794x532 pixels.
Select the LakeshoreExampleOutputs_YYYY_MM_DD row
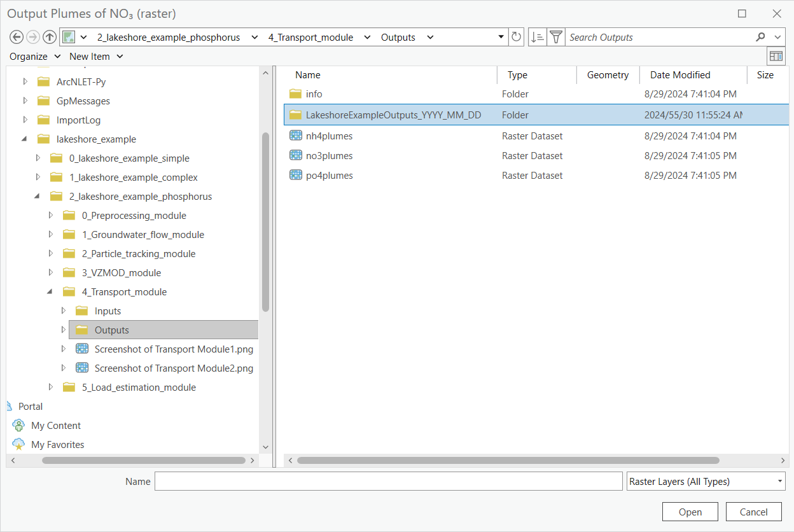[x=536, y=115]
